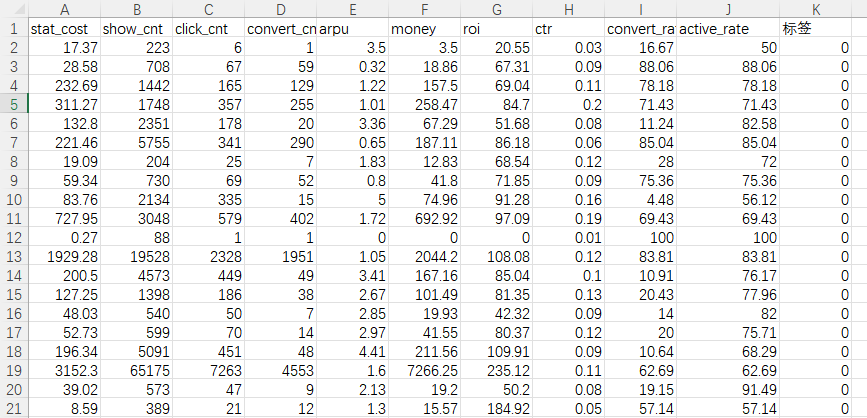Click the click_cnt header cell
867x418 pixels.
point(208,29)
